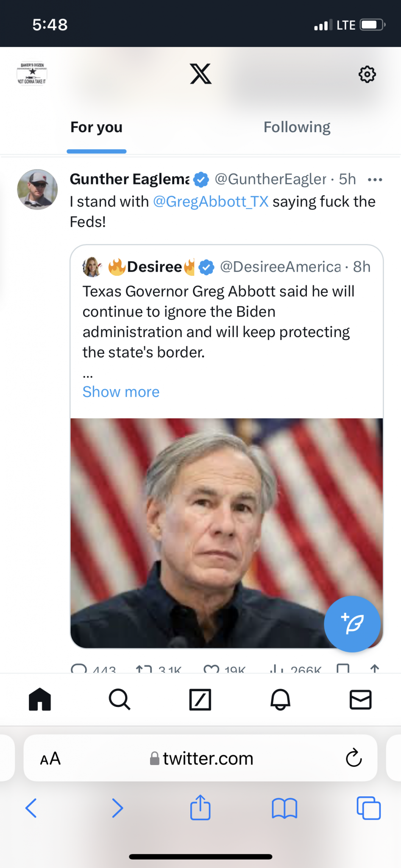
Task: Open the Notifications bell icon
Action: coord(280,699)
